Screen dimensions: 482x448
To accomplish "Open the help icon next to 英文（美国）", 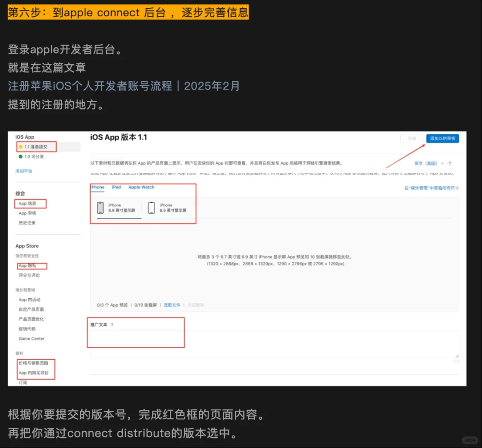I will tap(450, 163).
